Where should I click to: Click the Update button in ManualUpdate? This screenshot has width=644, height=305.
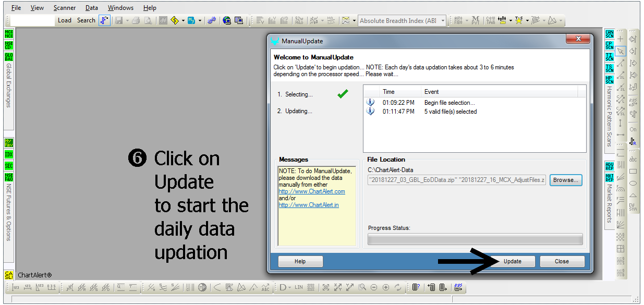click(512, 261)
